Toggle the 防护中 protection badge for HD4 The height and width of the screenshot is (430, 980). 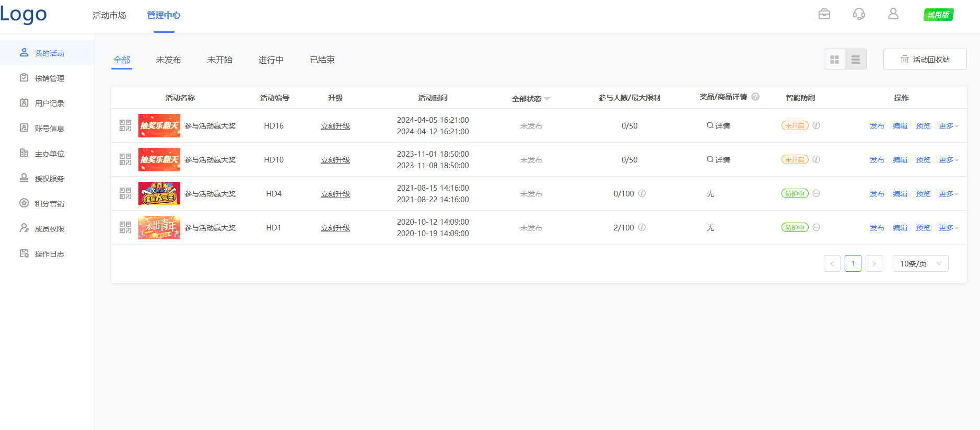(x=795, y=193)
